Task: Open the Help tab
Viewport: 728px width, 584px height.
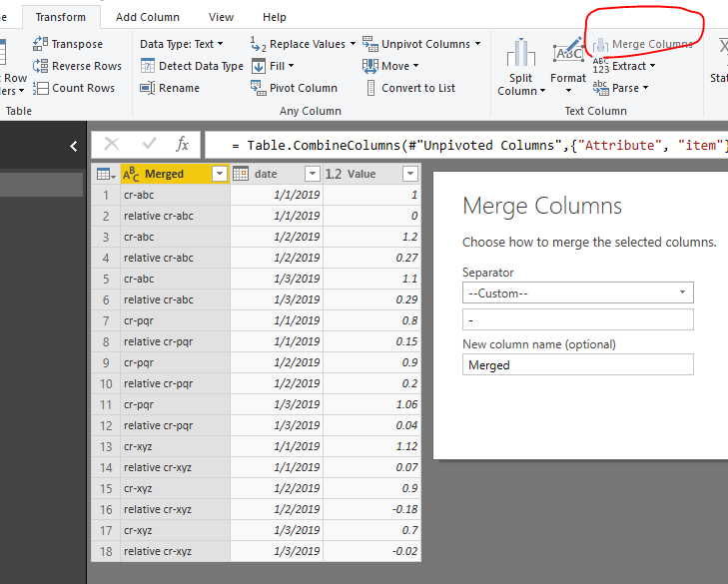Action: (x=275, y=17)
